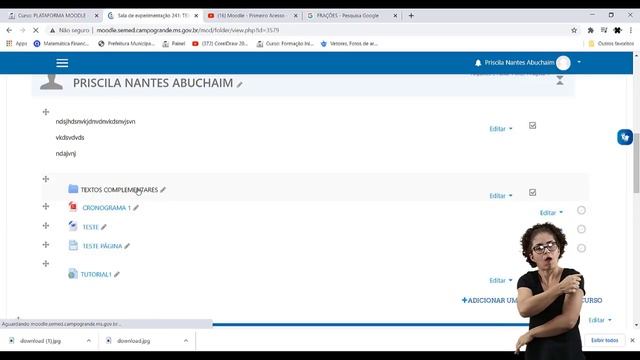
Task: Click the TESTE activity icon
Action: click(x=73, y=226)
